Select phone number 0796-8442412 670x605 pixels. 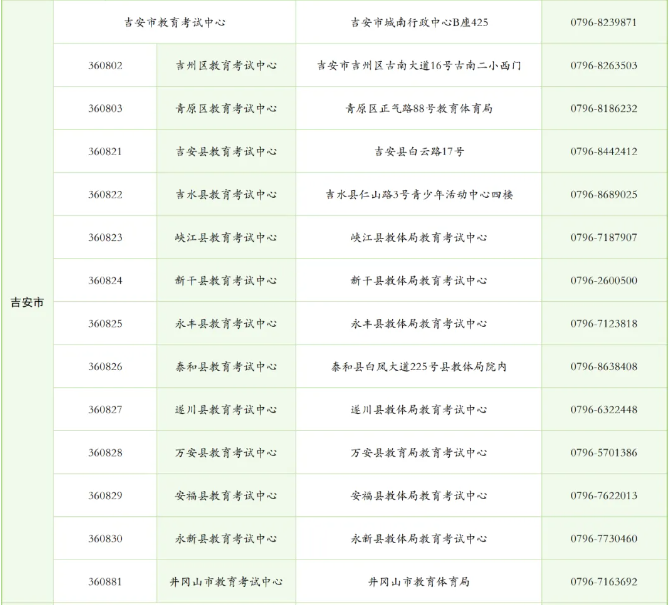tap(604, 151)
